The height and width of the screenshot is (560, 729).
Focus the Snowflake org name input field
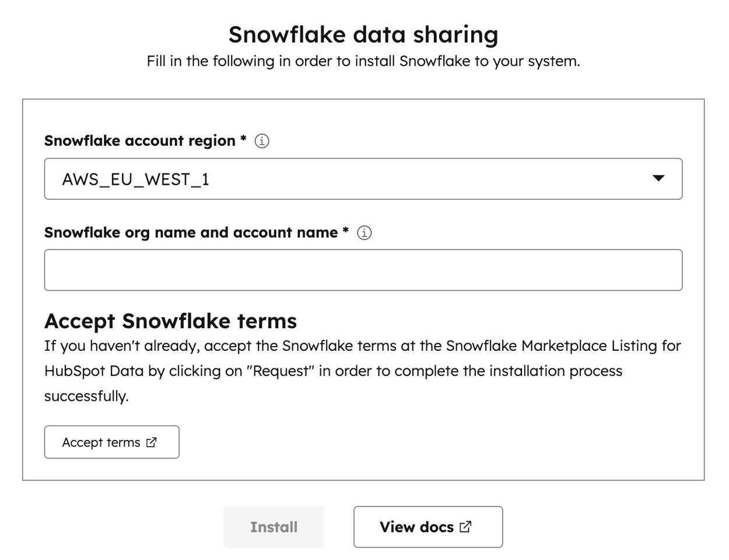click(363, 269)
